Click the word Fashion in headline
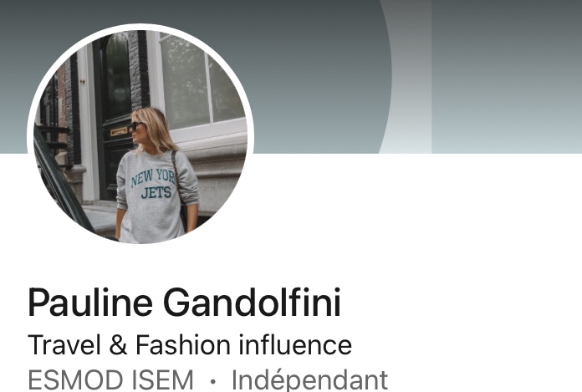This screenshot has width=582, height=392. coord(183,345)
